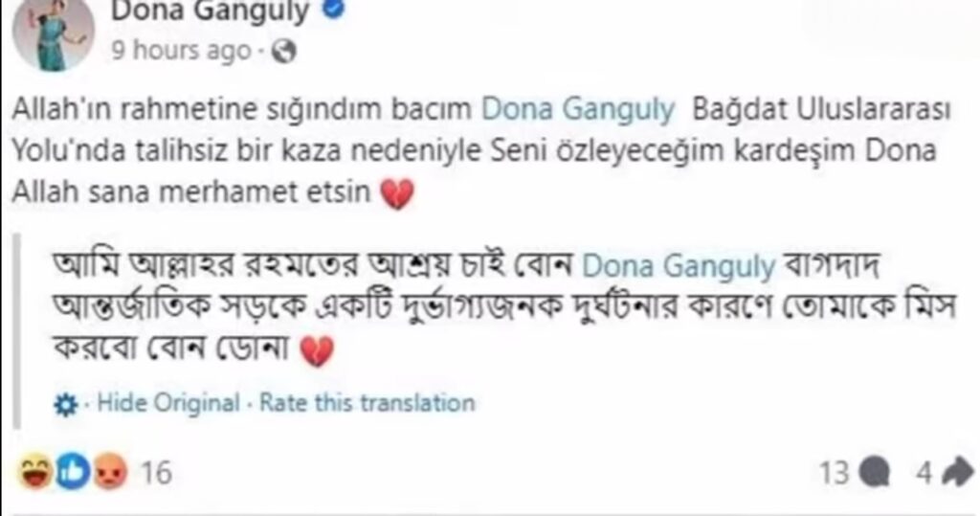Image resolution: width=980 pixels, height=516 pixels.
Task: Click the Haha laughing reaction icon
Action: point(35,472)
